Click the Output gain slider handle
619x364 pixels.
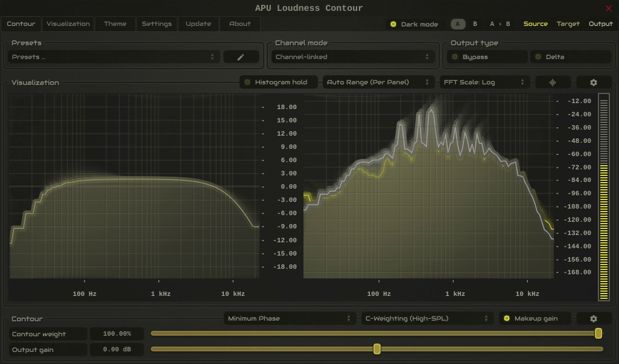tap(377, 349)
